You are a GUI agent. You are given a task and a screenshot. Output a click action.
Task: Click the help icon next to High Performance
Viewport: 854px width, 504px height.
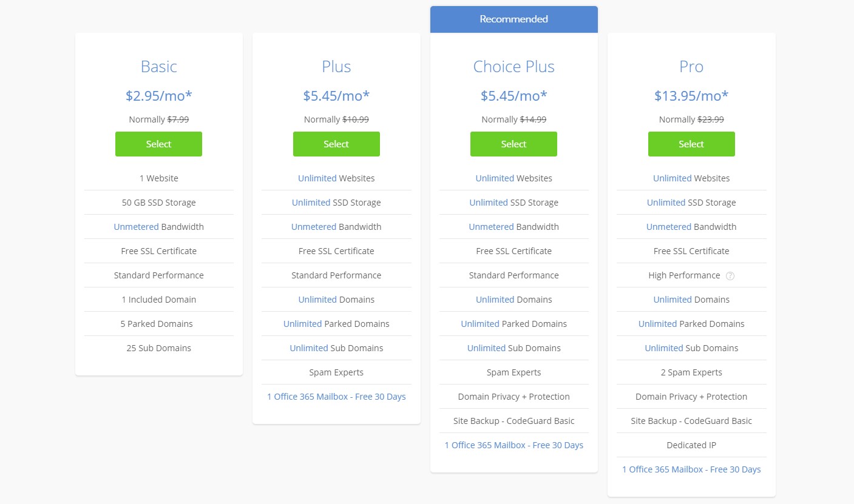click(x=730, y=275)
